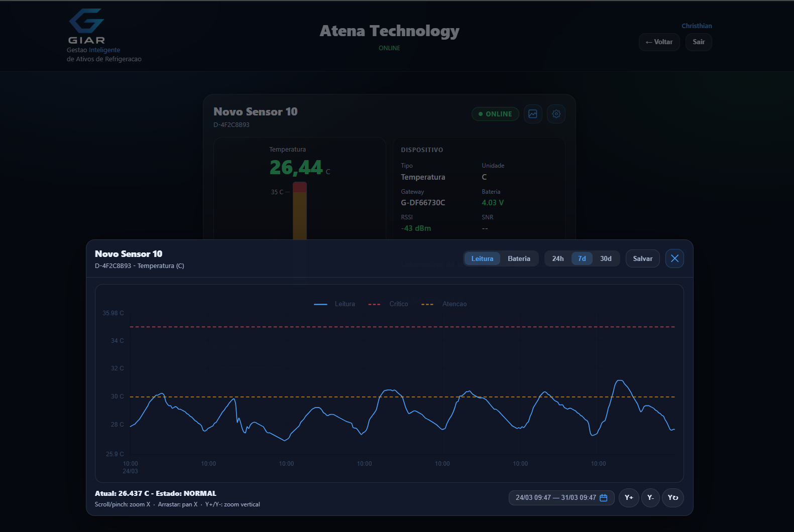Select the Leitura tab

[x=482, y=259]
